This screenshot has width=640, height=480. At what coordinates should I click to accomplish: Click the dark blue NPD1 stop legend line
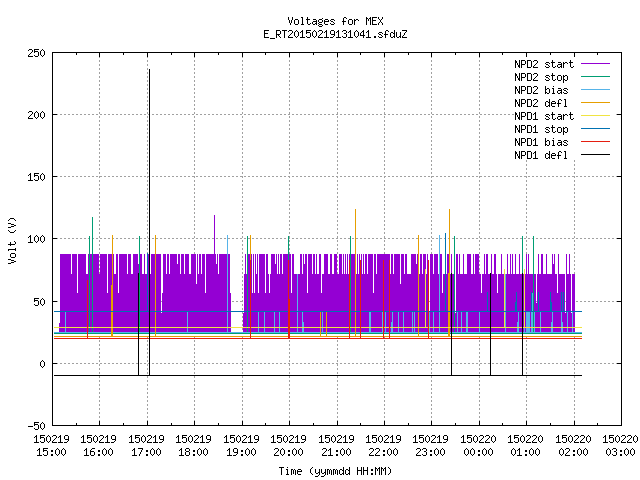[595, 129]
